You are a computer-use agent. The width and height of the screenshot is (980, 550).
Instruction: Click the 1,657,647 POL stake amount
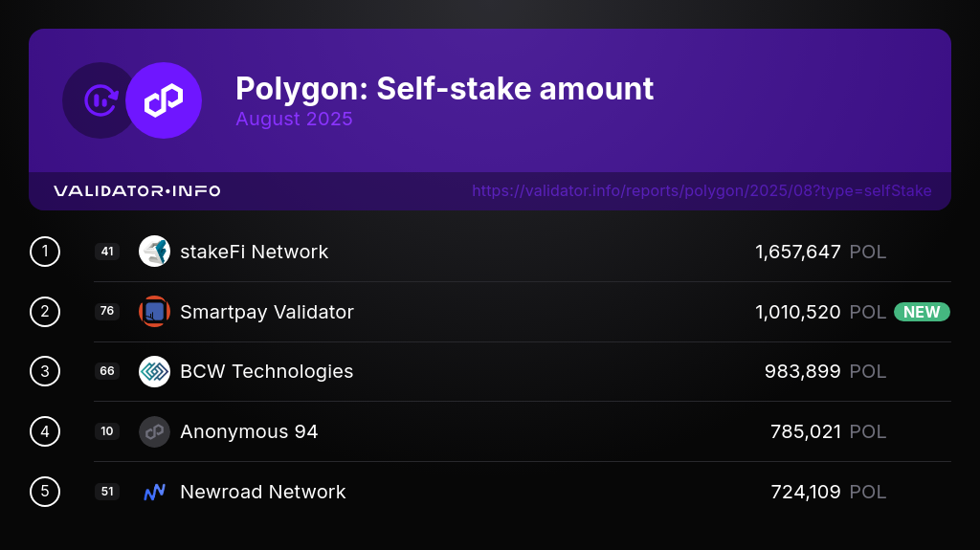tap(820, 252)
